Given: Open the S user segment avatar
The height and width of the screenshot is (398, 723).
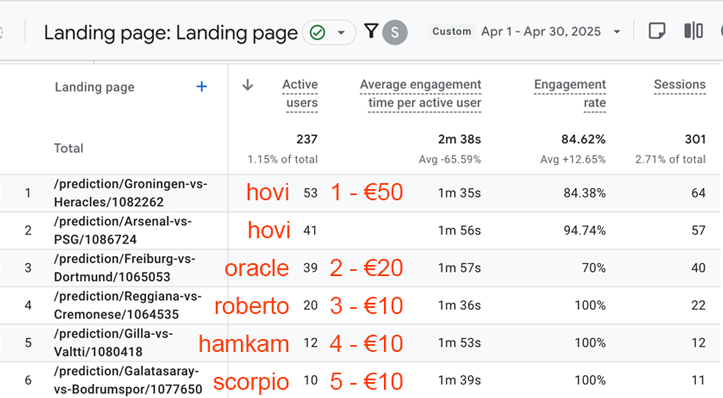Looking at the screenshot, I should coord(395,32).
